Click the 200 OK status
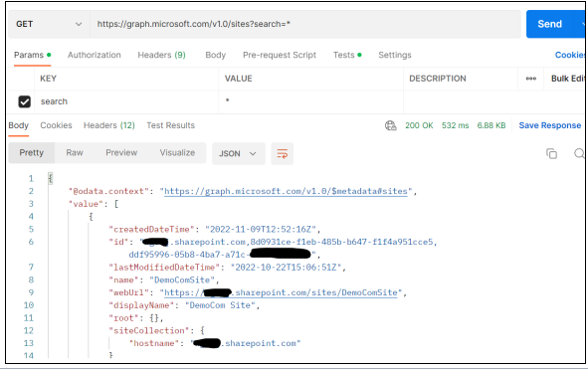Viewport: 588px width, 370px height. (419, 125)
